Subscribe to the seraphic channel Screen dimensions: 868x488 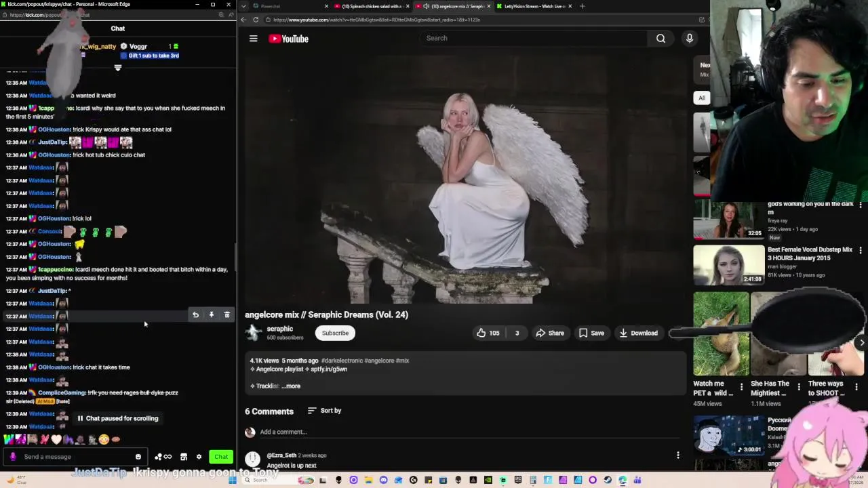pyautogui.click(x=335, y=333)
